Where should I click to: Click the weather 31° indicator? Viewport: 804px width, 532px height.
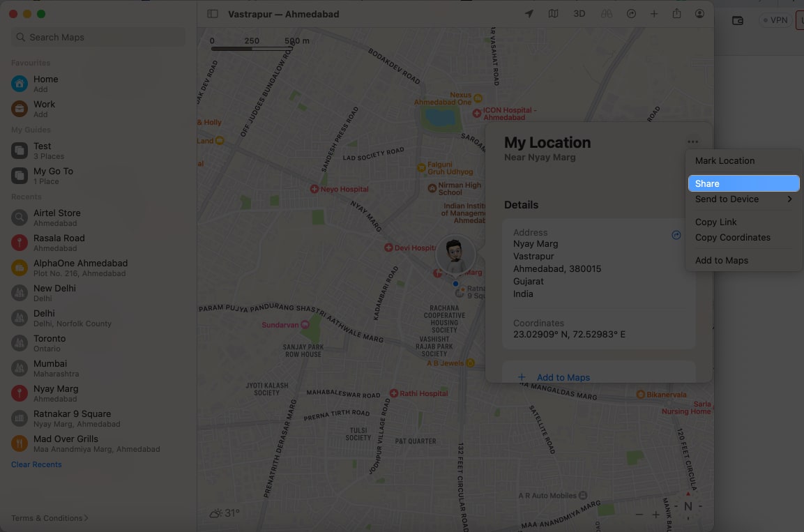coord(225,512)
